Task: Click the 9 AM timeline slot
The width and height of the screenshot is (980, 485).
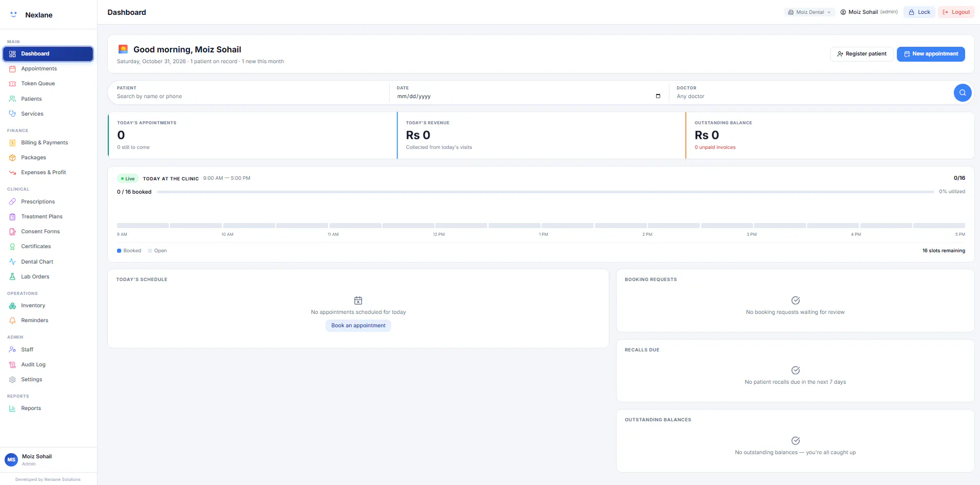Action: pos(143,226)
